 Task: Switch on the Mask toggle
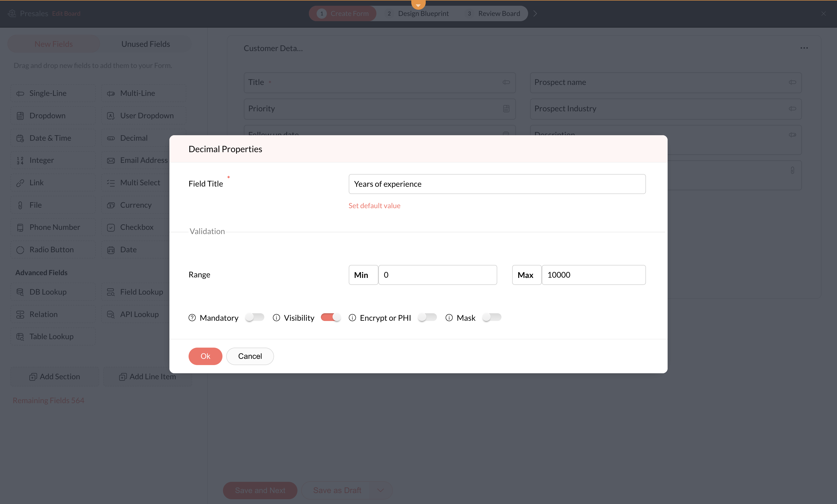pos(491,317)
